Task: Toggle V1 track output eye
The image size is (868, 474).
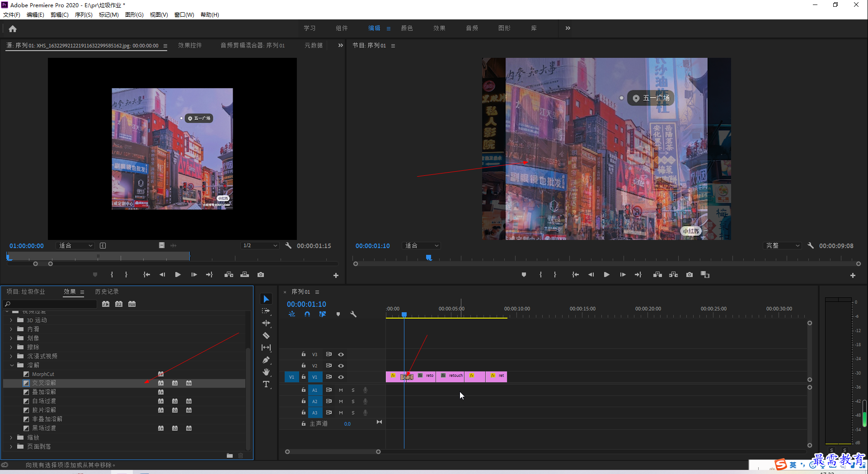Action: [341, 377]
